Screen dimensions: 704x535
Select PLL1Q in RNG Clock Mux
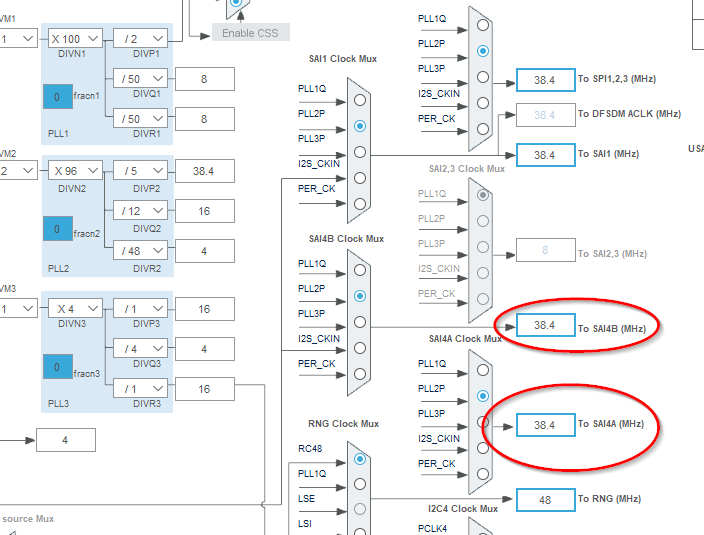pos(360,484)
